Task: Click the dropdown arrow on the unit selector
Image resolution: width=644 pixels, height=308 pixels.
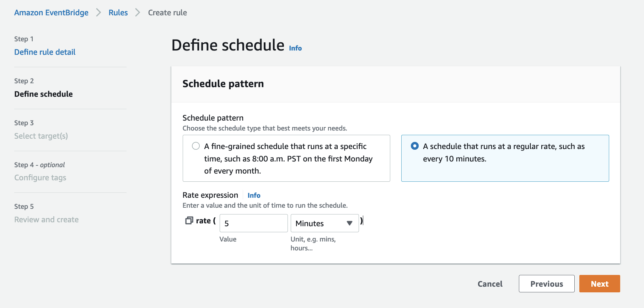Action: click(x=349, y=223)
